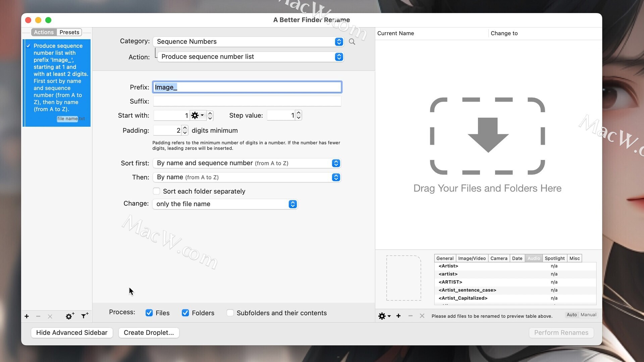Viewport: 644px width, 362px height.
Task: Click the Start with stepper arrows
Action: click(x=210, y=116)
